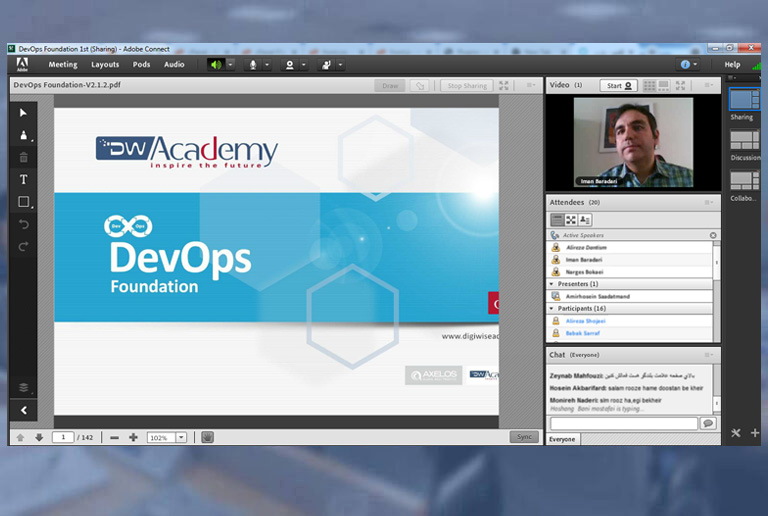Open the 102% zoom dropdown
Screen dimensions: 768x516
tap(181, 437)
